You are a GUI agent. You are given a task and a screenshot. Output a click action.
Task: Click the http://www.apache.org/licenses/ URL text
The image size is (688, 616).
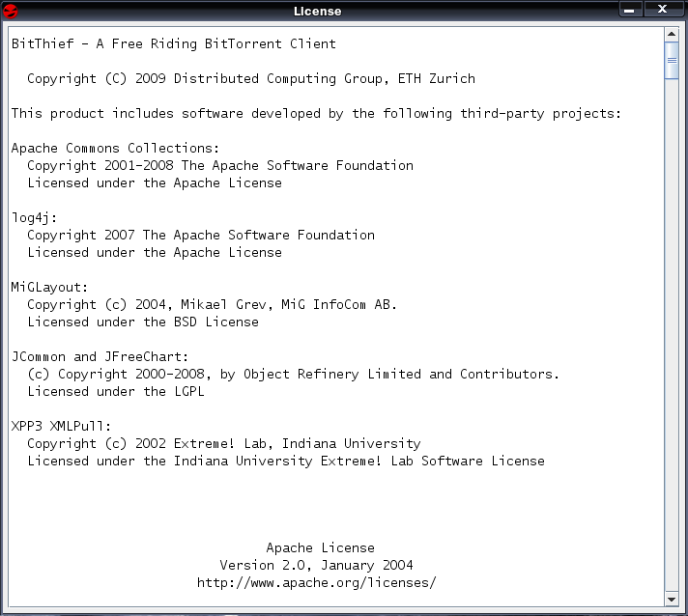[316, 582]
